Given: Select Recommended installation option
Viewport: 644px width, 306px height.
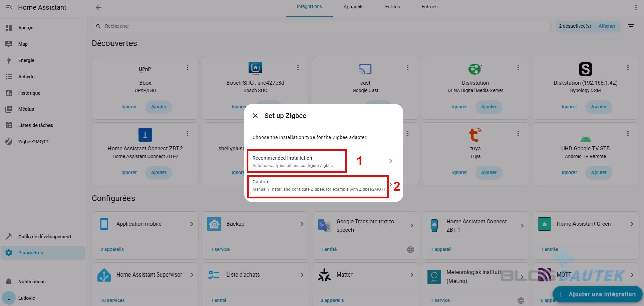Looking at the screenshot, I should (297, 161).
